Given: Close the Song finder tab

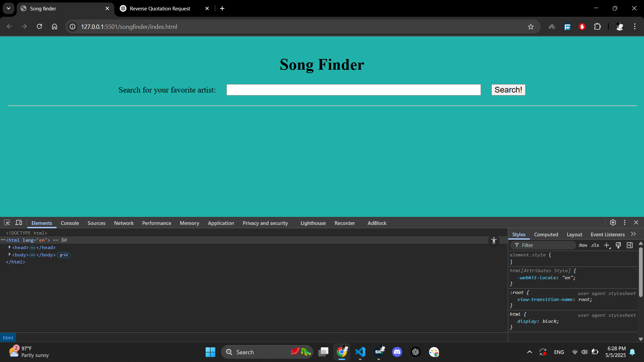Looking at the screenshot, I should [107, 8].
